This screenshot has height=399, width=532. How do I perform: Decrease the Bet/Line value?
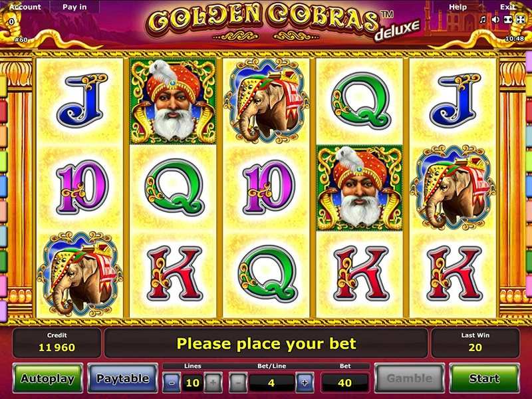[238, 383]
